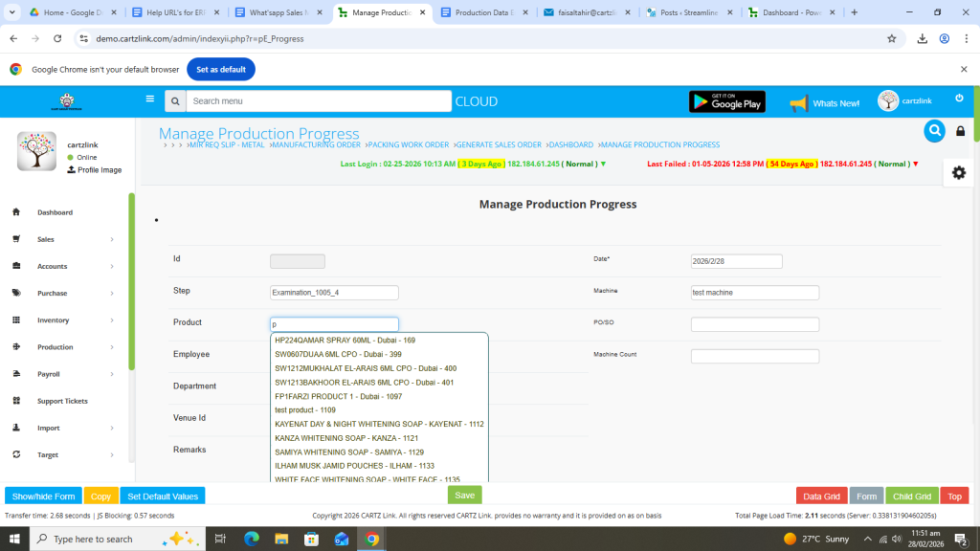980x551 pixels.
Task: Click the power logout icon
Action: click(x=959, y=99)
